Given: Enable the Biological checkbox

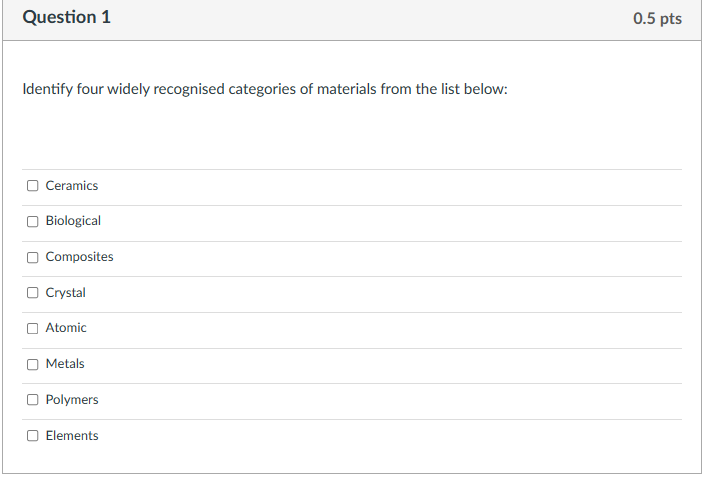Looking at the screenshot, I should (33, 221).
